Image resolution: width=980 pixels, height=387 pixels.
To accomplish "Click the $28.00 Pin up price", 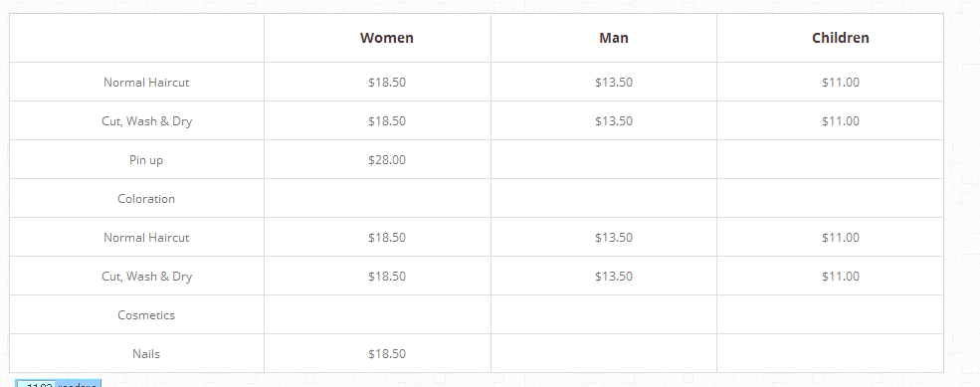I will [387, 160].
